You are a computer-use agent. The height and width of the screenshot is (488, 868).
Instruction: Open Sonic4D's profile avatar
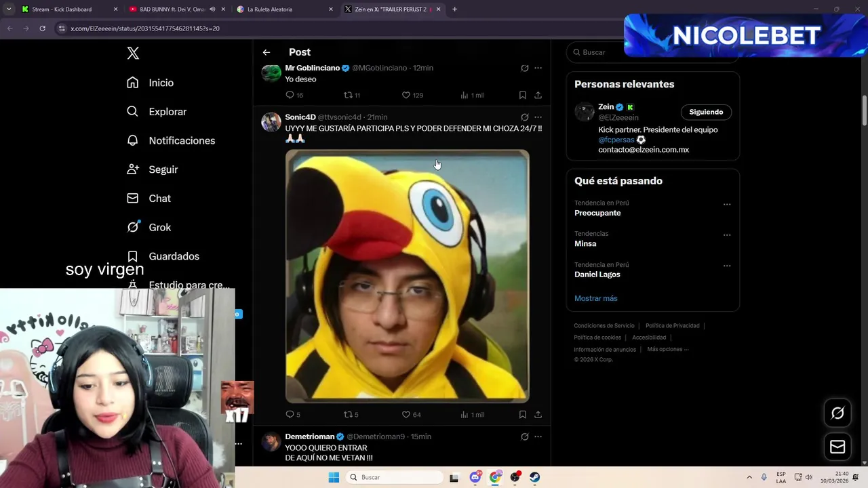pos(271,122)
